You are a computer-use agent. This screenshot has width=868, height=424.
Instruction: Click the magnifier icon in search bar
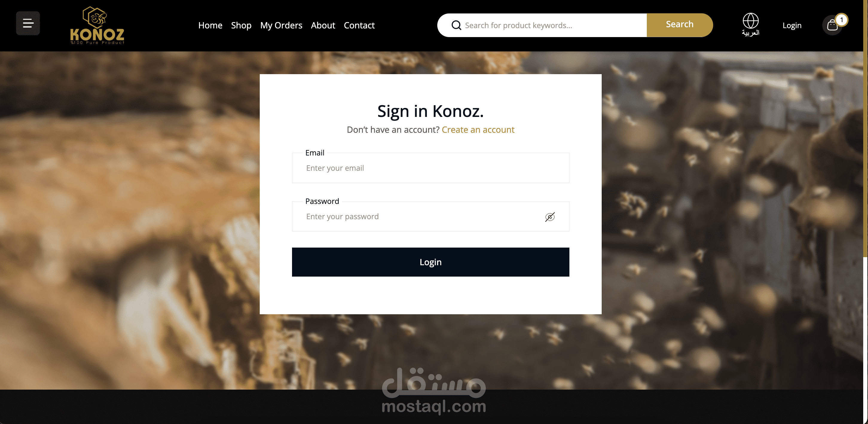456,25
